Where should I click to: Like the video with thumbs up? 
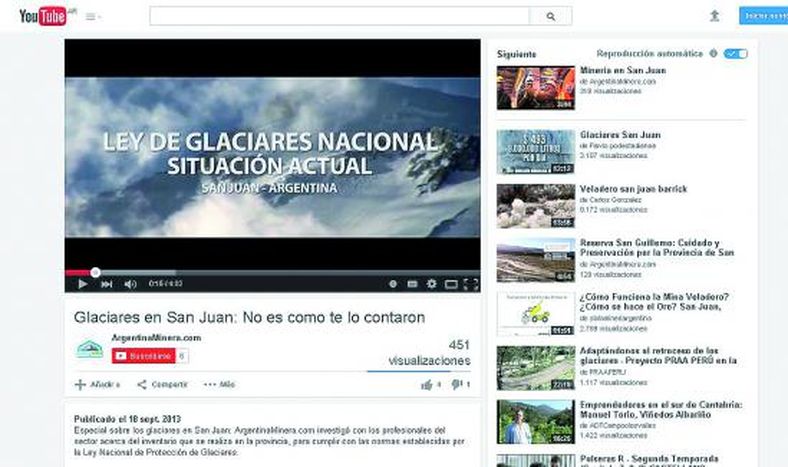point(431,385)
